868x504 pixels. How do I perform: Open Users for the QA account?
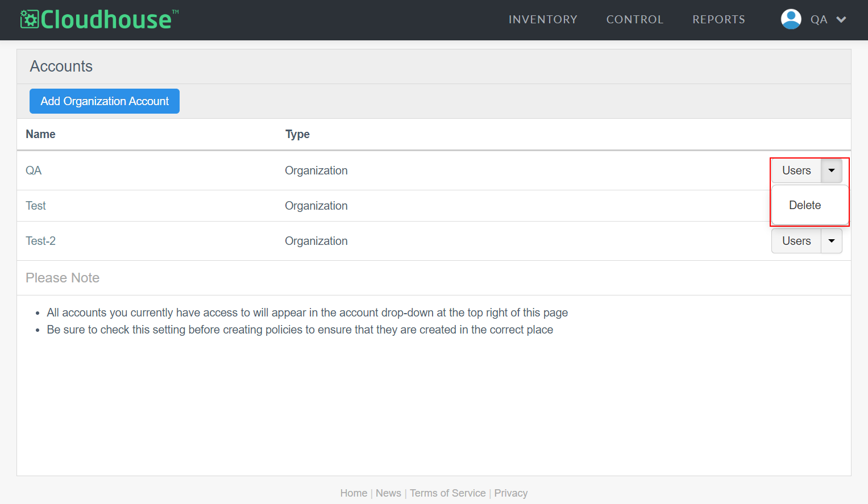click(796, 170)
